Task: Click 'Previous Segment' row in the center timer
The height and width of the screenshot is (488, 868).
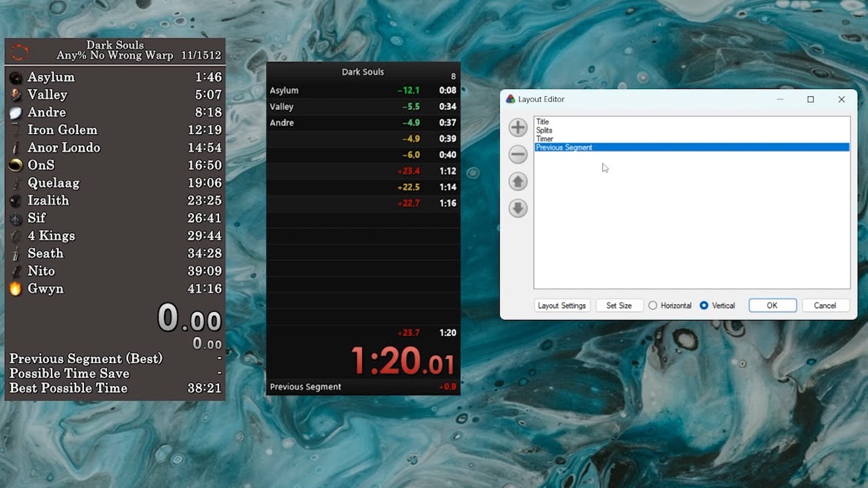Action: pos(363,387)
